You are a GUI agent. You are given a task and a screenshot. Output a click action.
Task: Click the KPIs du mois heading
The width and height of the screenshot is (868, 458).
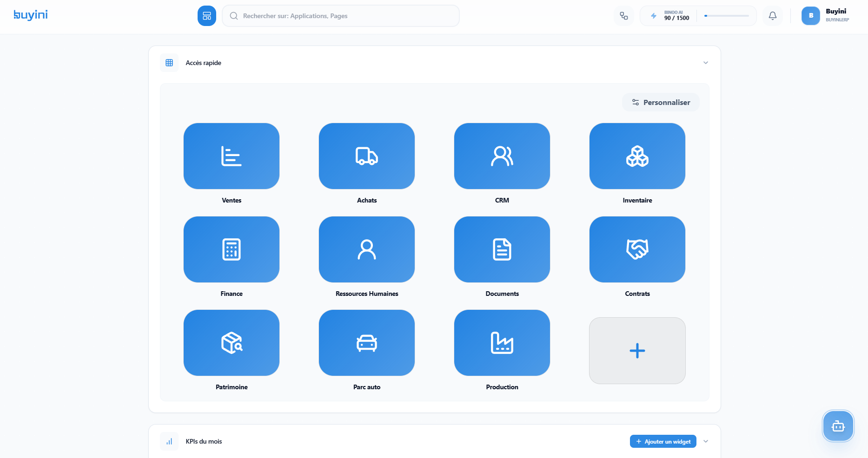(x=204, y=441)
